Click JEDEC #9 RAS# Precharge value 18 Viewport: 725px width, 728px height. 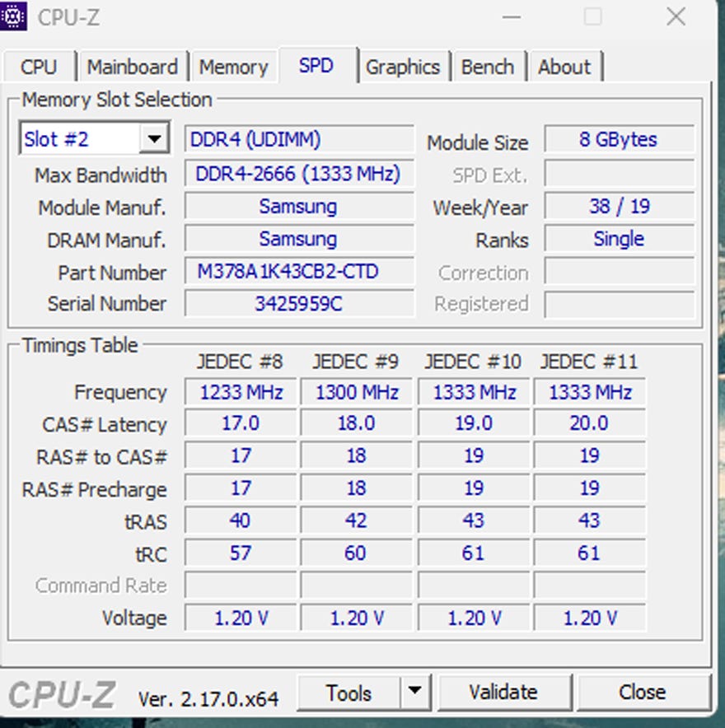pos(357,488)
